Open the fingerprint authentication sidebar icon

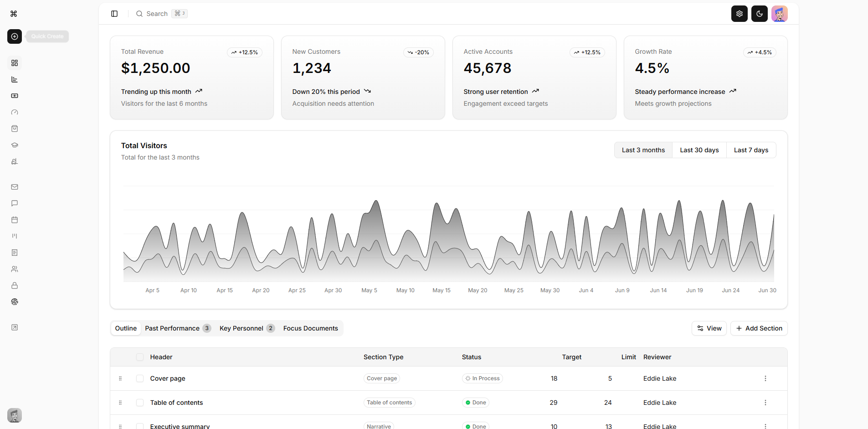pyautogui.click(x=15, y=302)
